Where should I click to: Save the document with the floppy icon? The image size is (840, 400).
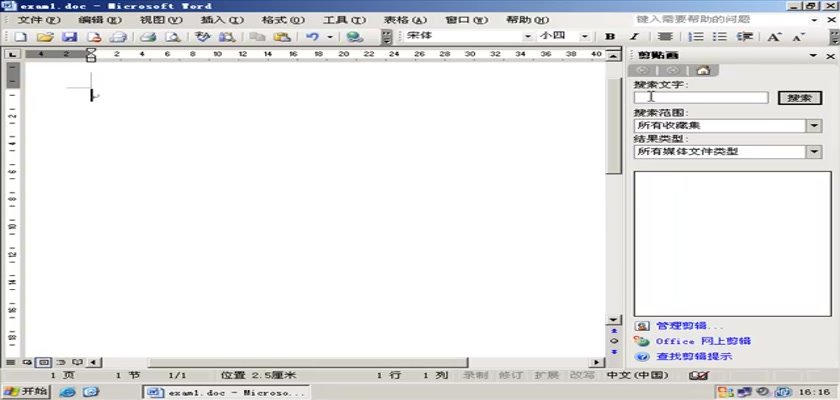point(70,37)
